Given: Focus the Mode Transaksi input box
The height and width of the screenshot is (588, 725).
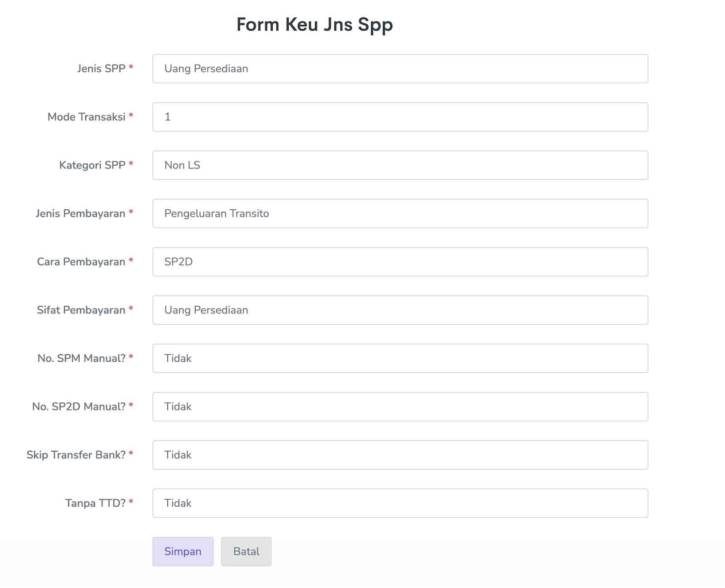Looking at the screenshot, I should [x=400, y=117].
